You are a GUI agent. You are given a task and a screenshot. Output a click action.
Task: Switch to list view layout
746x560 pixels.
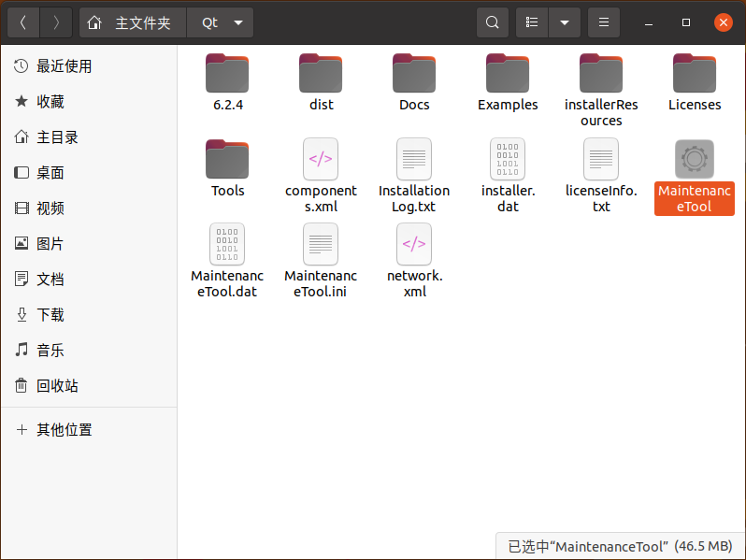532,22
